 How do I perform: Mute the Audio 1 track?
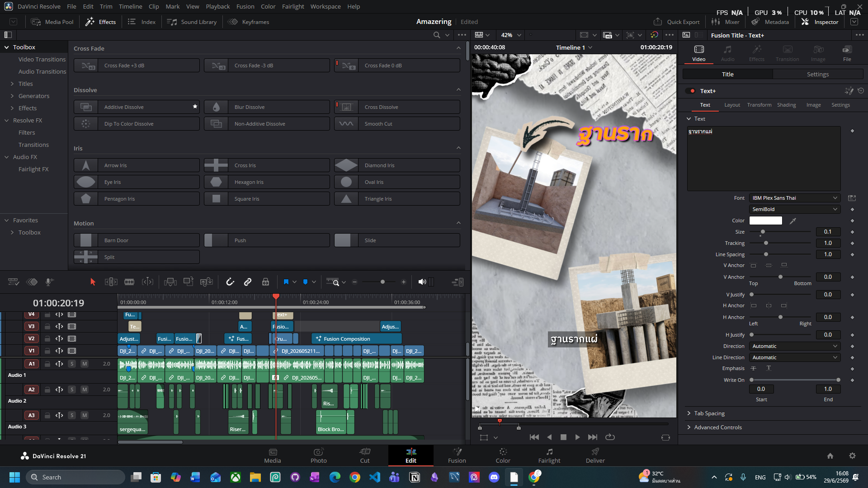[85, 364]
